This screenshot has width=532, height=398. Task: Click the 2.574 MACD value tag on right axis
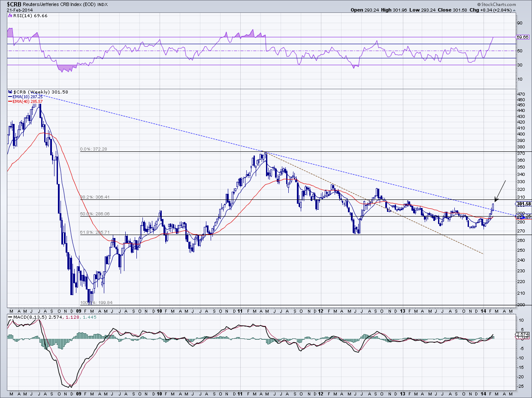(x=522, y=334)
